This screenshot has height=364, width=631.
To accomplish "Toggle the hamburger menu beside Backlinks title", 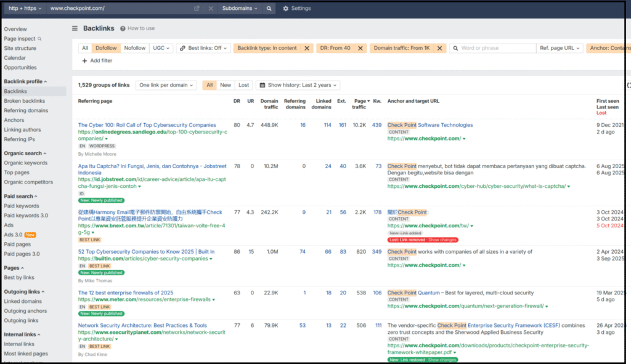I will coord(75,28).
